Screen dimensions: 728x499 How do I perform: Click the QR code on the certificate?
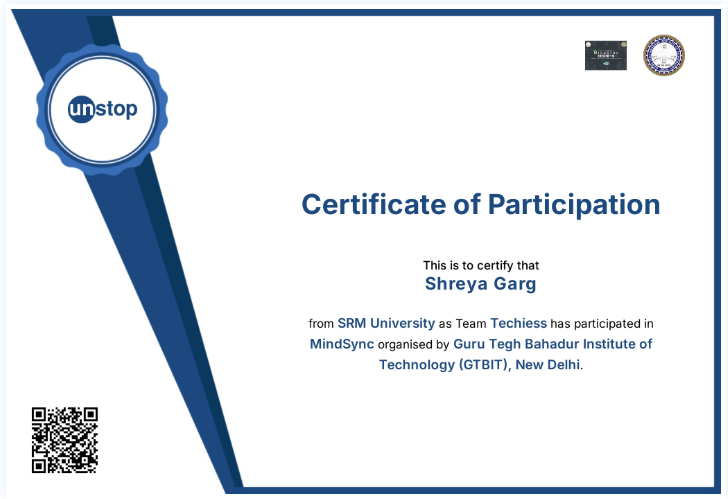(x=65, y=440)
